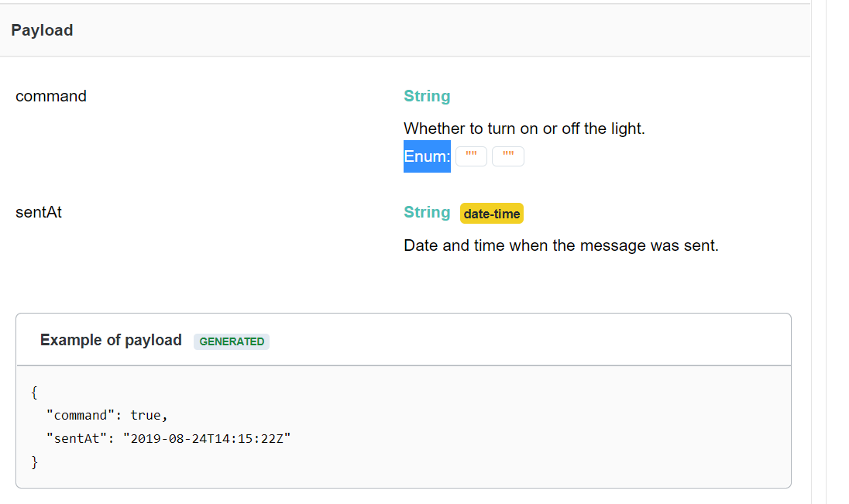Click the sentAt property name
Image resolution: width=849 pixels, height=504 pixels.
coord(39,212)
